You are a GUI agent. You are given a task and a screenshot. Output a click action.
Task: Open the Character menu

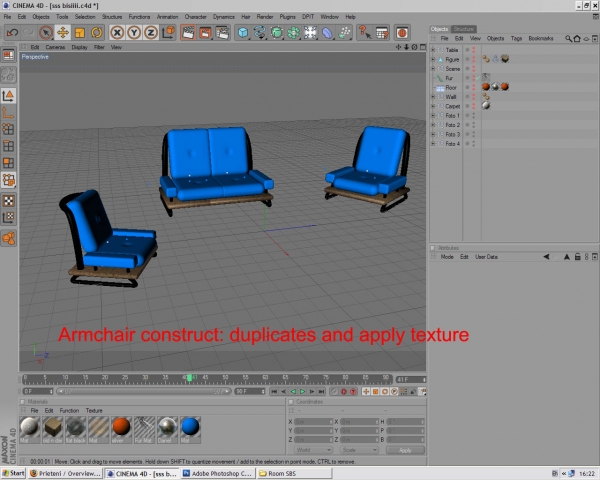[x=196, y=17]
